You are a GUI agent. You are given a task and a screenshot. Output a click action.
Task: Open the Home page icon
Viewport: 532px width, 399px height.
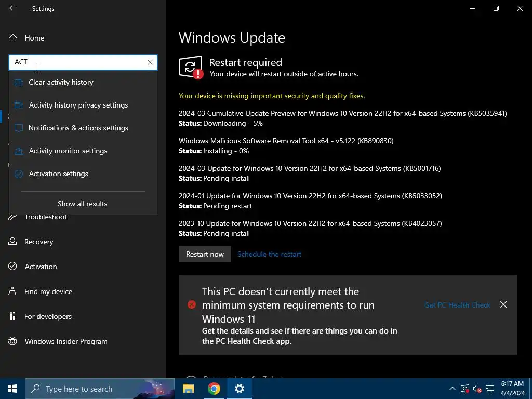13,38
